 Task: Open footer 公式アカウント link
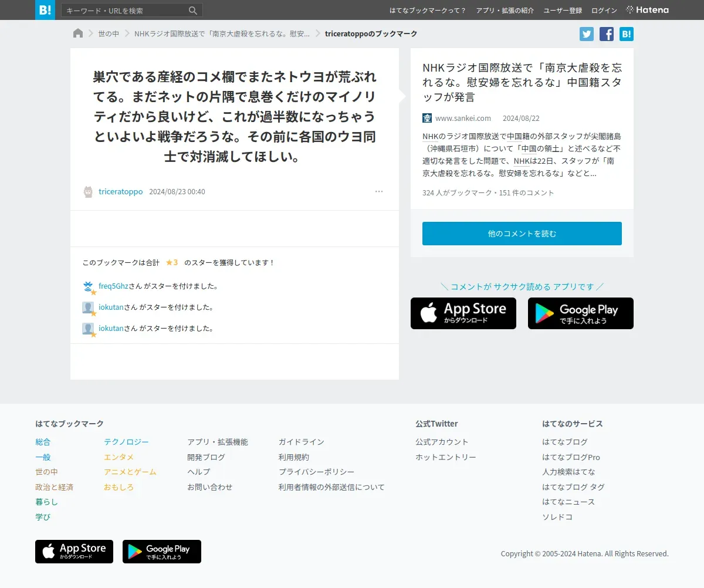442,442
